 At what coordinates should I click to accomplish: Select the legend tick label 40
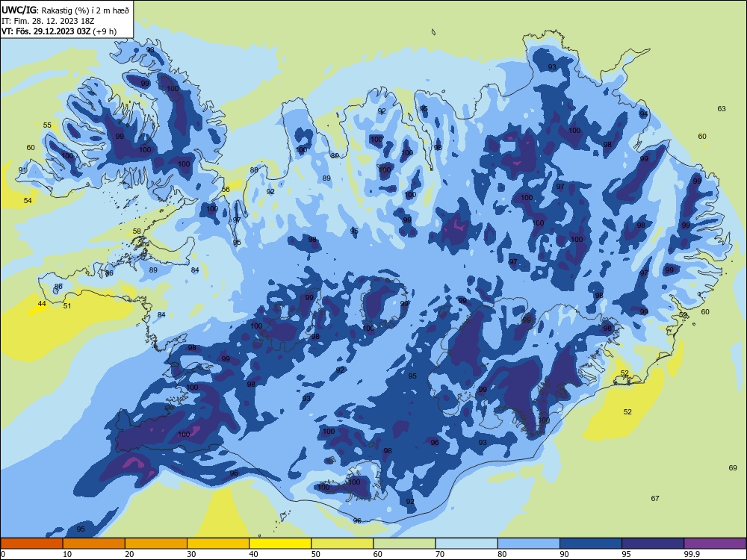coord(253,554)
